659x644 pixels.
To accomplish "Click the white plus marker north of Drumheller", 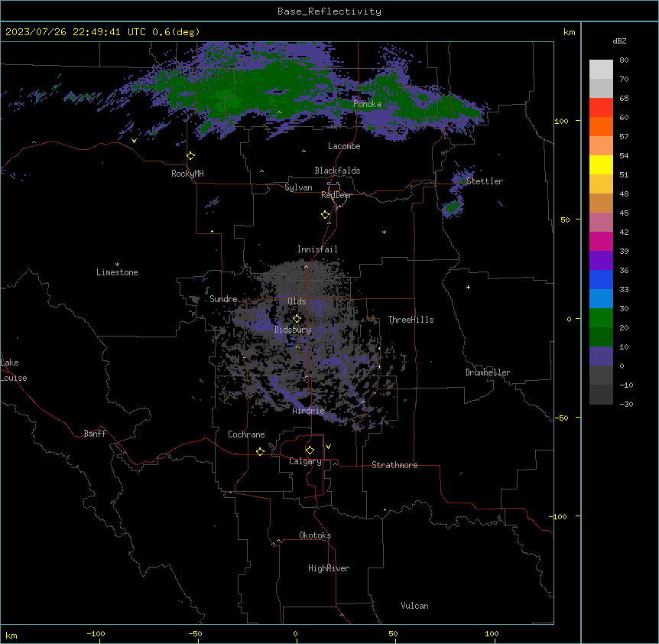I will click(x=468, y=287).
